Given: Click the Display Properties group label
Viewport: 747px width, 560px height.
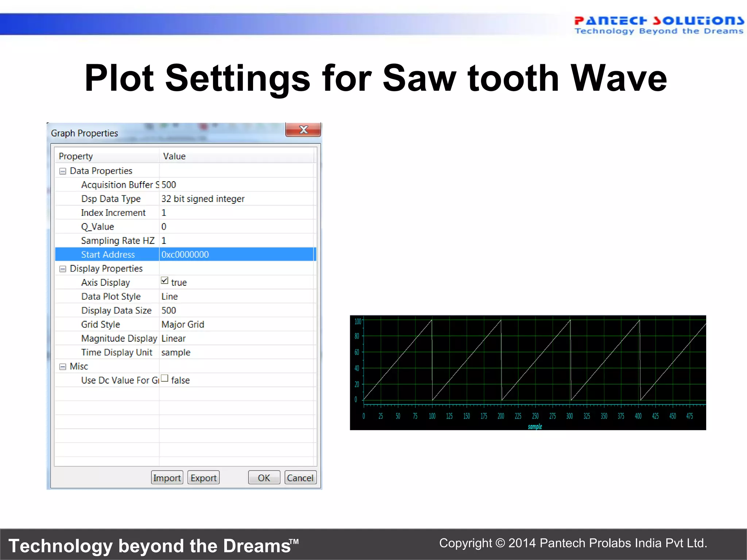Looking at the screenshot, I should [x=106, y=269].
